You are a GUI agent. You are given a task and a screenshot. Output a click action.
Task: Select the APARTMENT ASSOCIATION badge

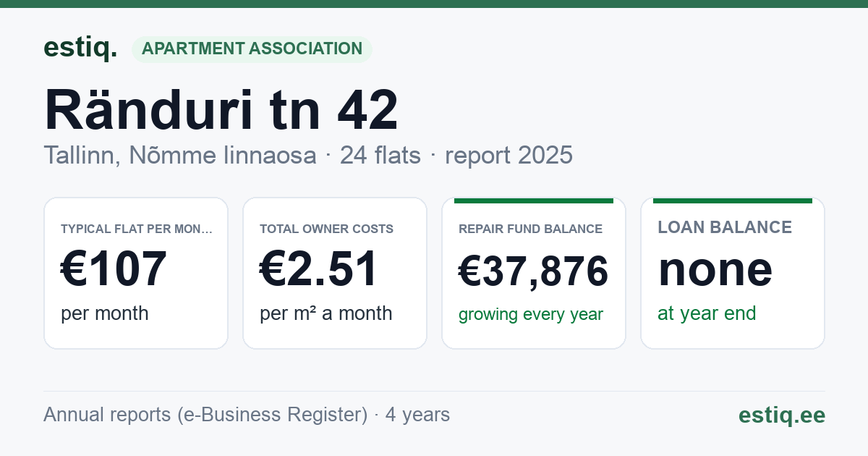pyautogui.click(x=252, y=49)
